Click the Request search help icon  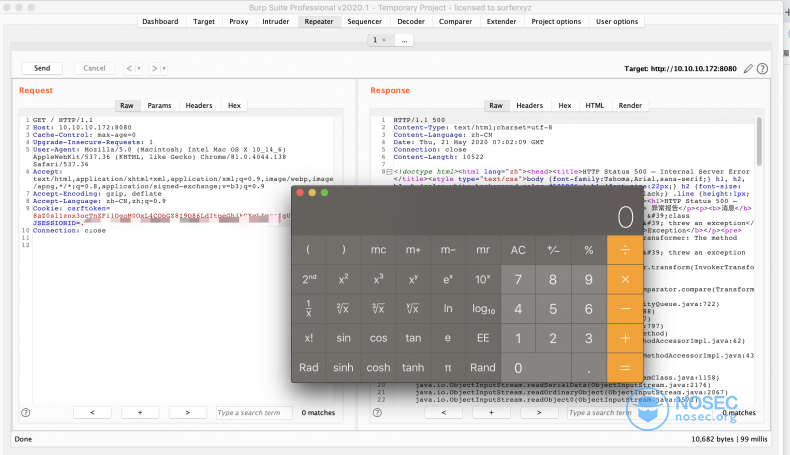26,413
